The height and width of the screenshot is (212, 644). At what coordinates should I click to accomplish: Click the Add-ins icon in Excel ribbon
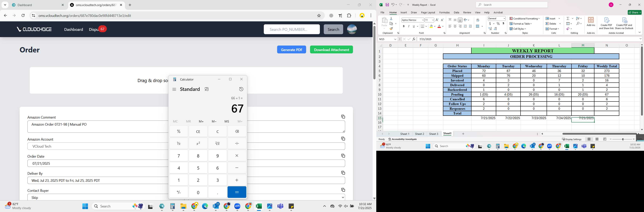pyautogui.click(x=591, y=22)
